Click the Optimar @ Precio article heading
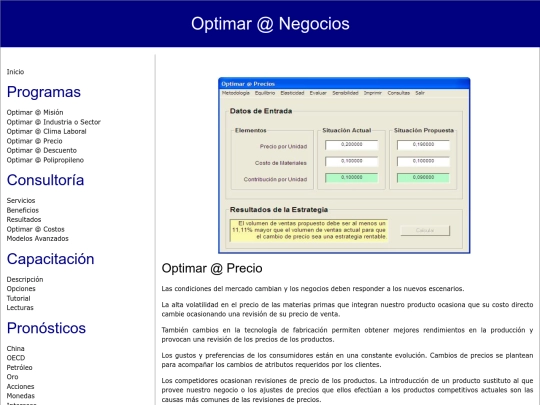 (x=212, y=268)
